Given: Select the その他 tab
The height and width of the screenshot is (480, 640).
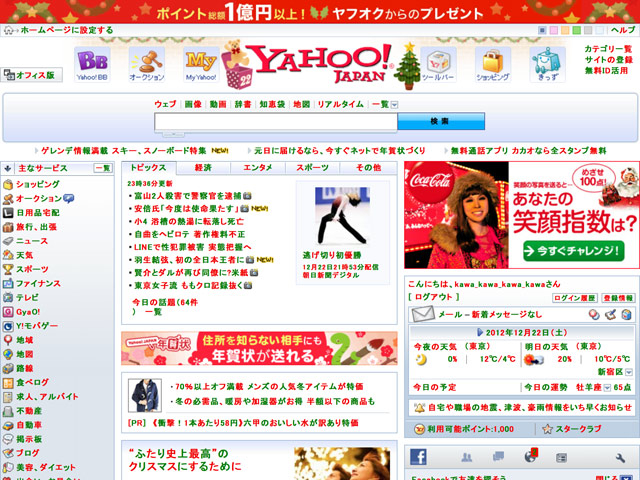Looking at the screenshot, I should [368, 168].
